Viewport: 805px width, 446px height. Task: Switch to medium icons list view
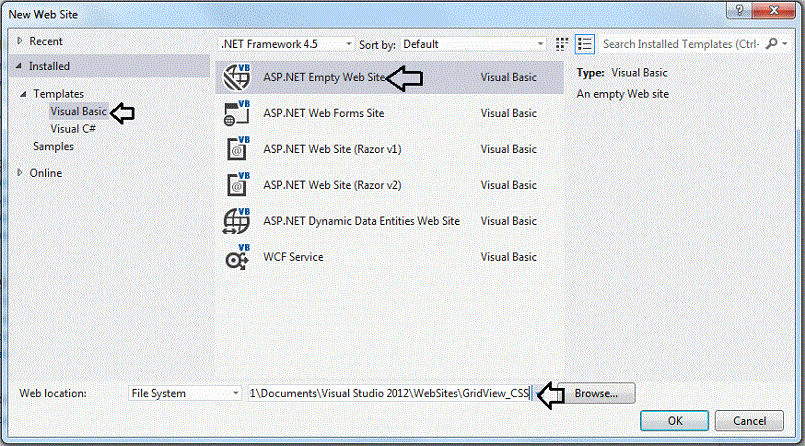(x=585, y=44)
